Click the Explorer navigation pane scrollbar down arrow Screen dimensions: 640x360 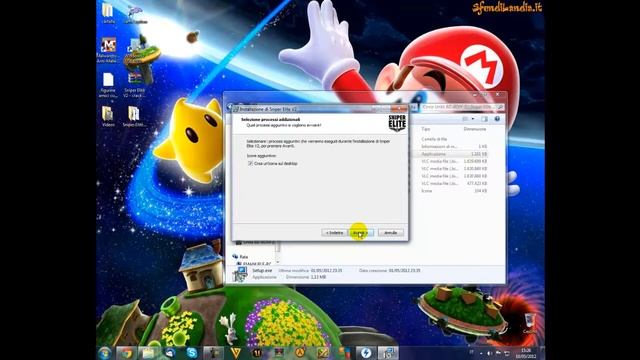click(x=278, y=262)
